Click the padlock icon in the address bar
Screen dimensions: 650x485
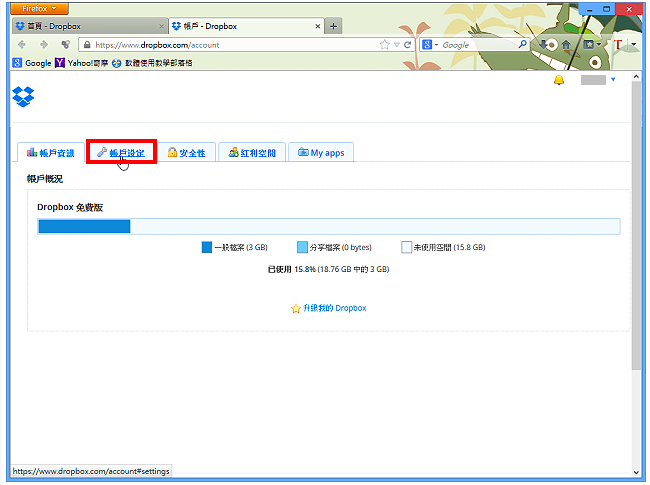click(x=86, y=45)
